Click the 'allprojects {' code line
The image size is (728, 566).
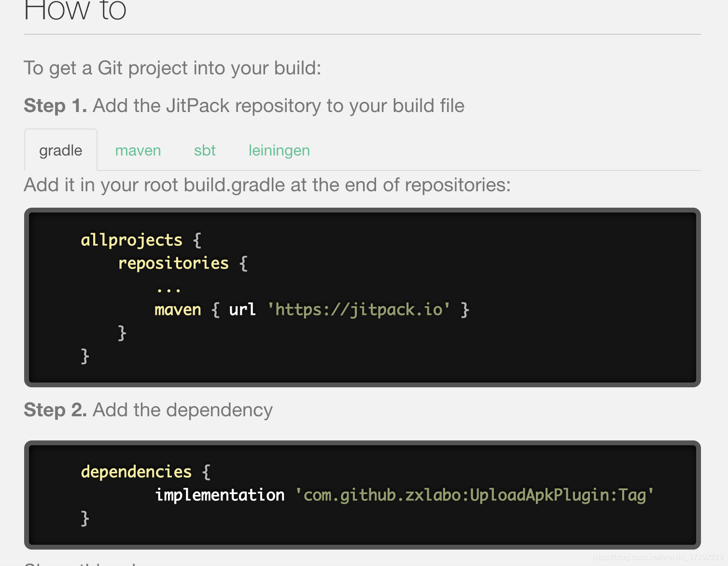click(141, 240)
